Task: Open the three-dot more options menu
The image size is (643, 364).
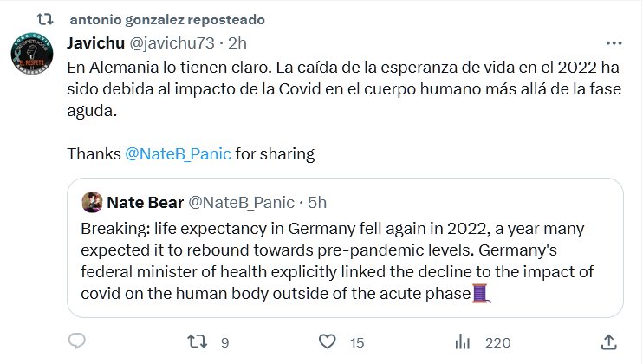Action: 614,42
